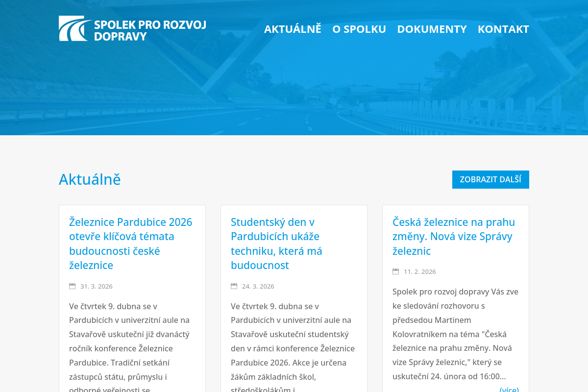
Task: Open the article Česká železnice na prahu změny
Action: (454, 236)
